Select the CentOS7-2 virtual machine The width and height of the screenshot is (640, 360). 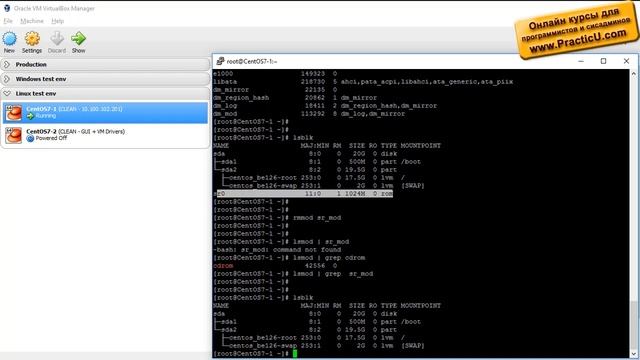(105, 135)
